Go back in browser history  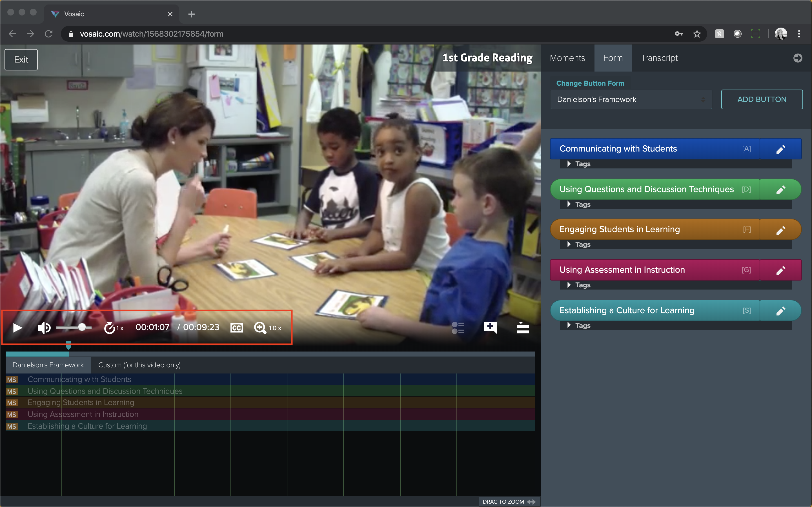12,34
